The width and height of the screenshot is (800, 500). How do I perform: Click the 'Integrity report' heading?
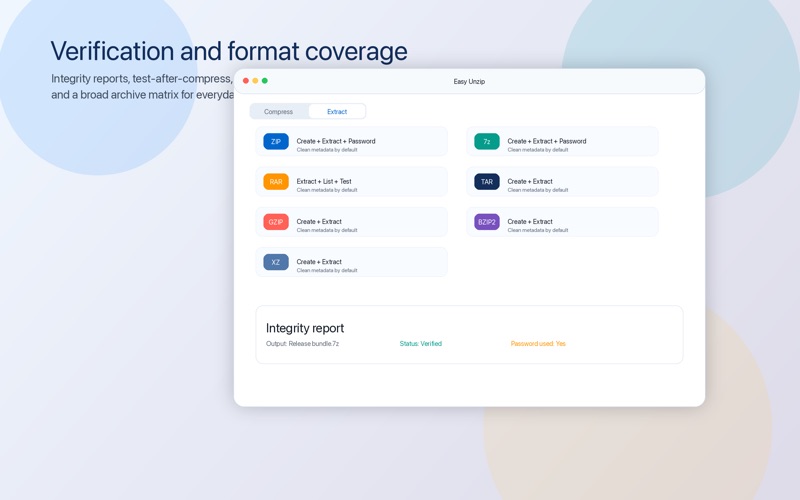(305, 328)
